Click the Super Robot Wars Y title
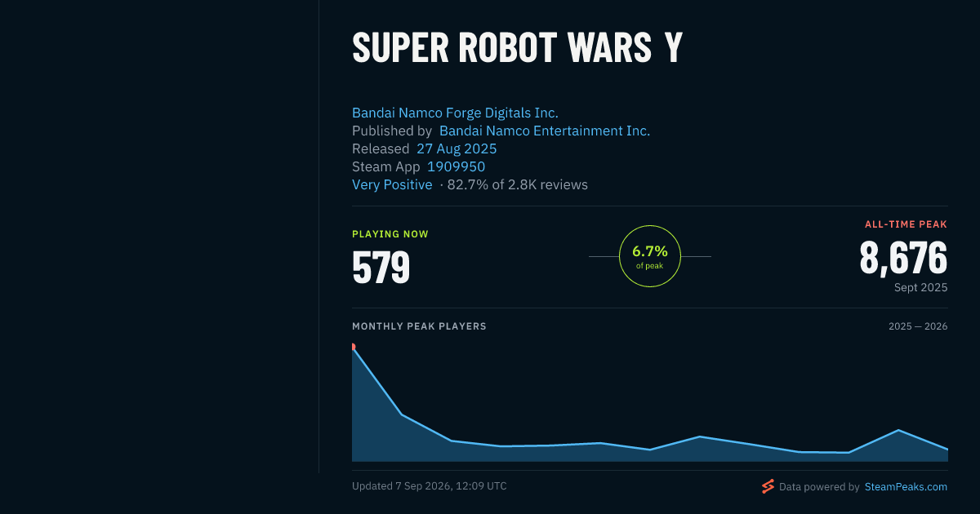Viewport: 980px width, 514px height. 517,49
